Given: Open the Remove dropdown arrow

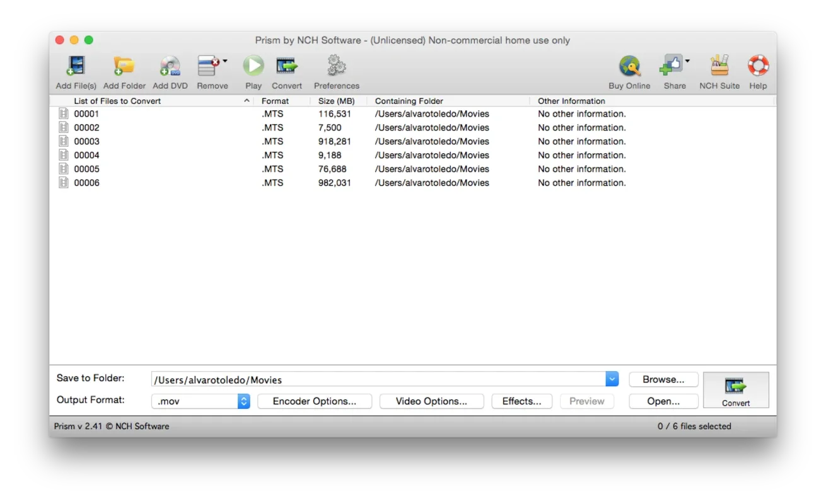Looking at the screenshot, I should 225,62.
